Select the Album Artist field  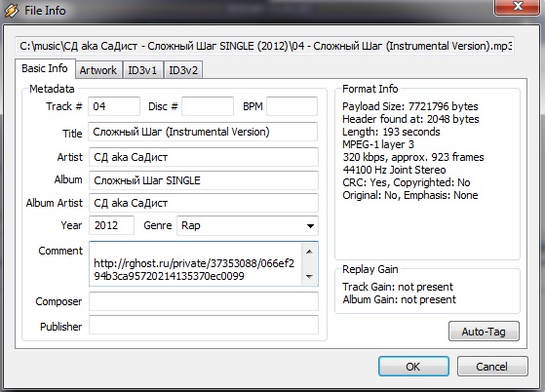pos(204,203)
